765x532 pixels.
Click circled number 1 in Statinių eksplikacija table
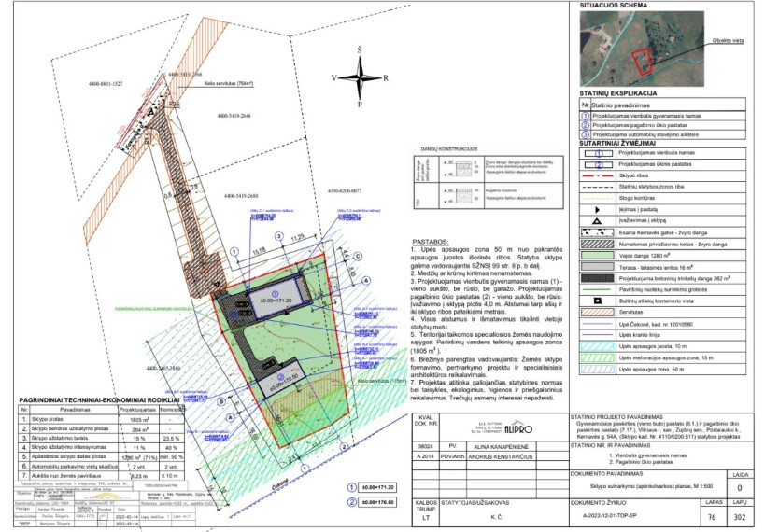pos(586,116)
